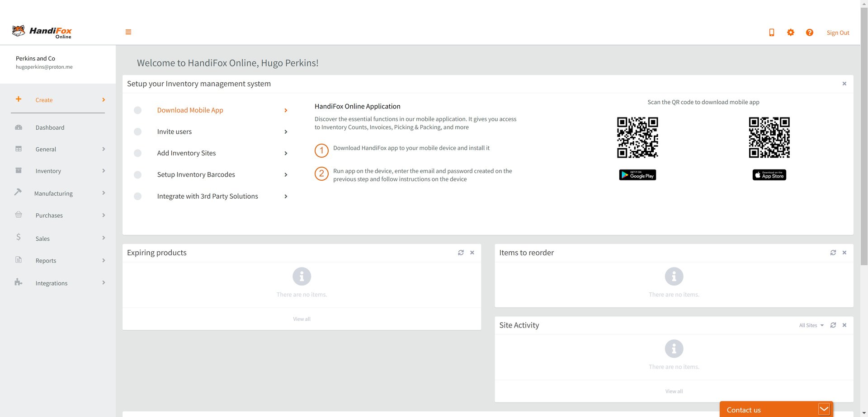
Task: Click the App Store download badge
Action: click(x=769, y=175)
